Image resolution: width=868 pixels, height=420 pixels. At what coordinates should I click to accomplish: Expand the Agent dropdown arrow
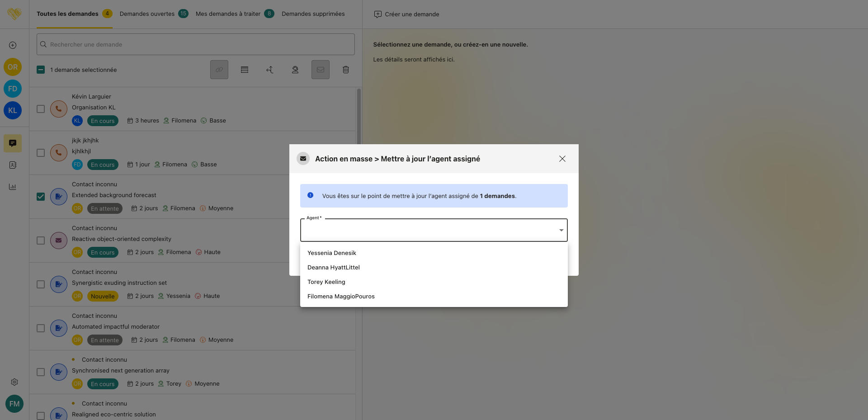tap(561, 230)
